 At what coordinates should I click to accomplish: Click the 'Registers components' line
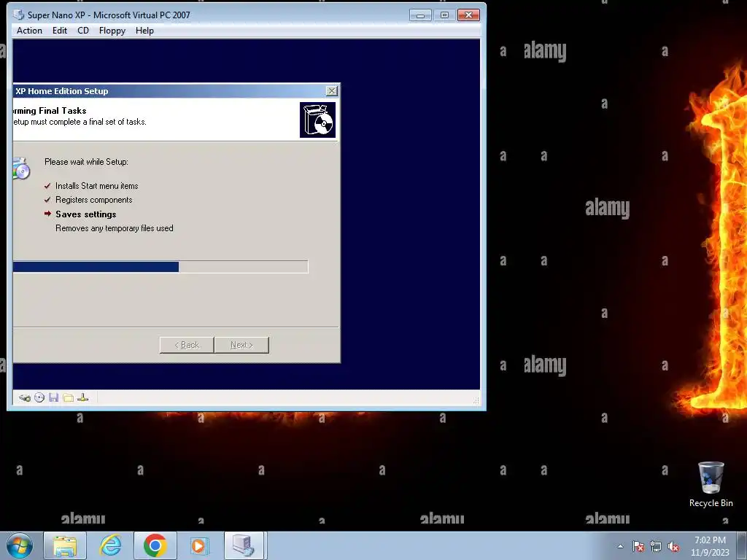(x=94, y=200)
